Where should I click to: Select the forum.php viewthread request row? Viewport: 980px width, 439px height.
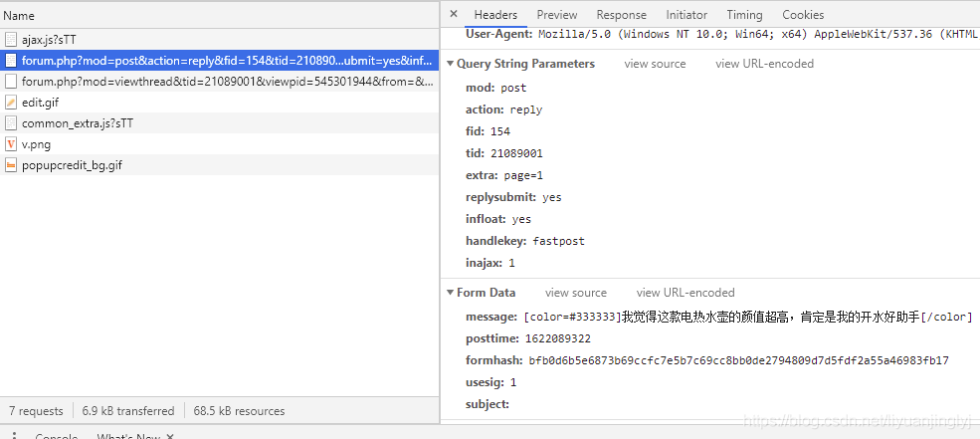coord(227,82)
